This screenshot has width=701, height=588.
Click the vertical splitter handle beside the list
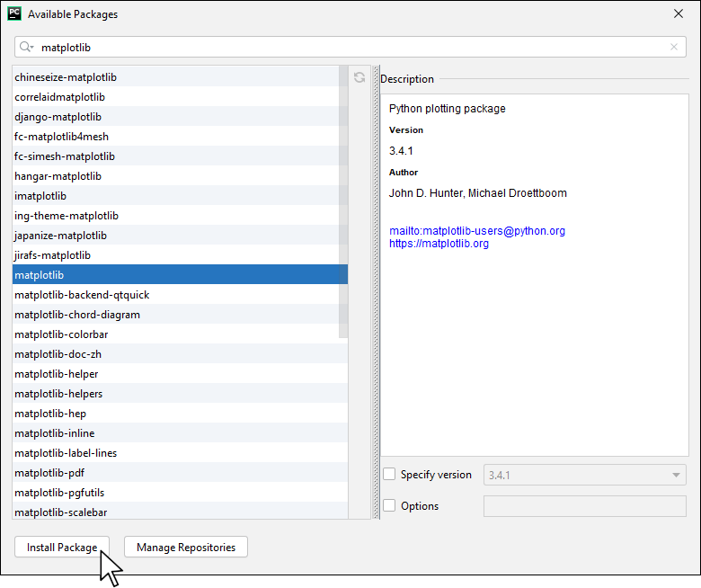click(x=376, y=292)
